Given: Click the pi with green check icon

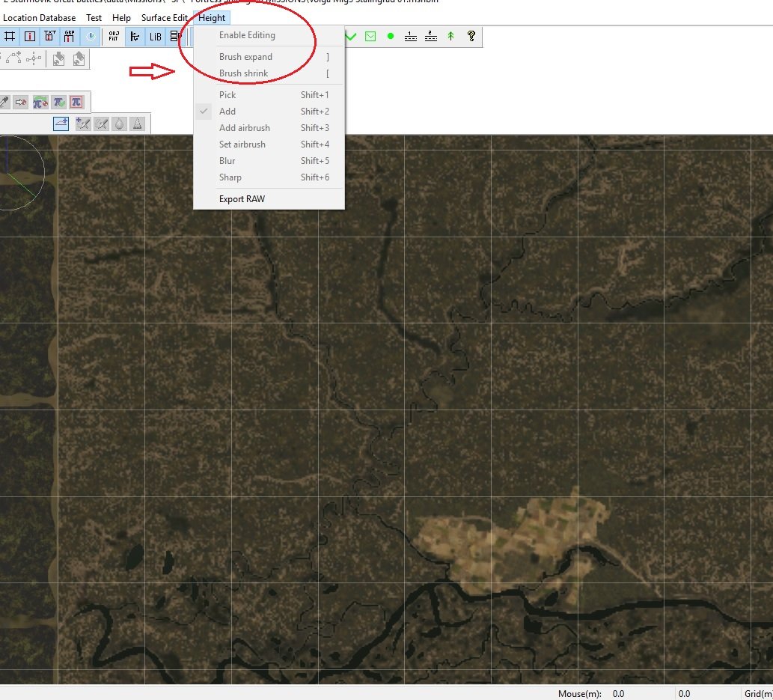Looking at the screenshot, I should [58, 102].
